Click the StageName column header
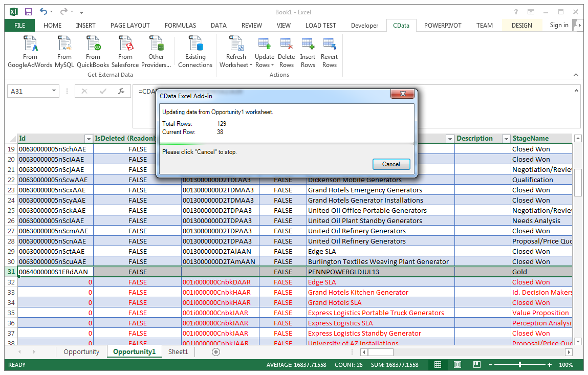588x375 pixels. [541, 138]
